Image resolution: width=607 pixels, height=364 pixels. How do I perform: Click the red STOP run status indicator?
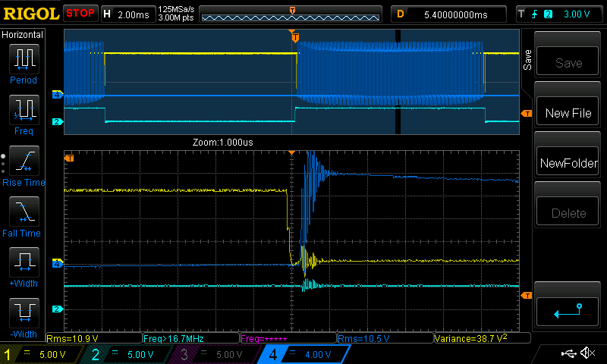tap(80, 13)
